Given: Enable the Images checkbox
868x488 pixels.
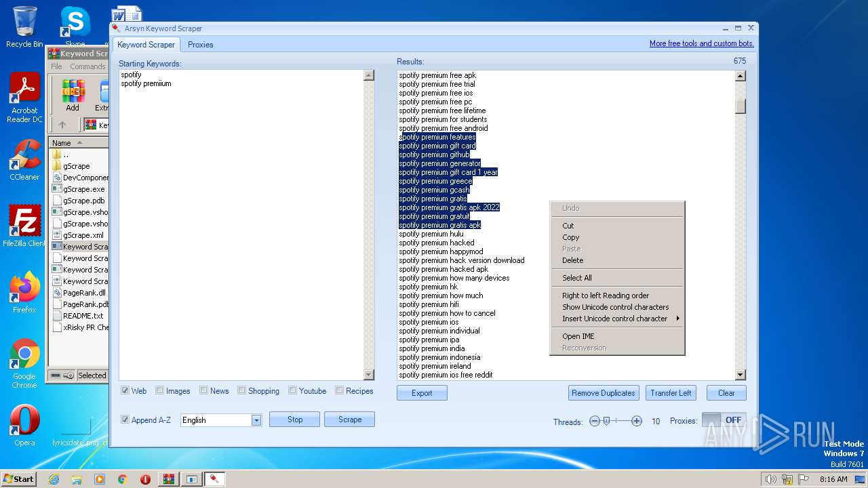Looking at the screenshot, I should 160,390.
